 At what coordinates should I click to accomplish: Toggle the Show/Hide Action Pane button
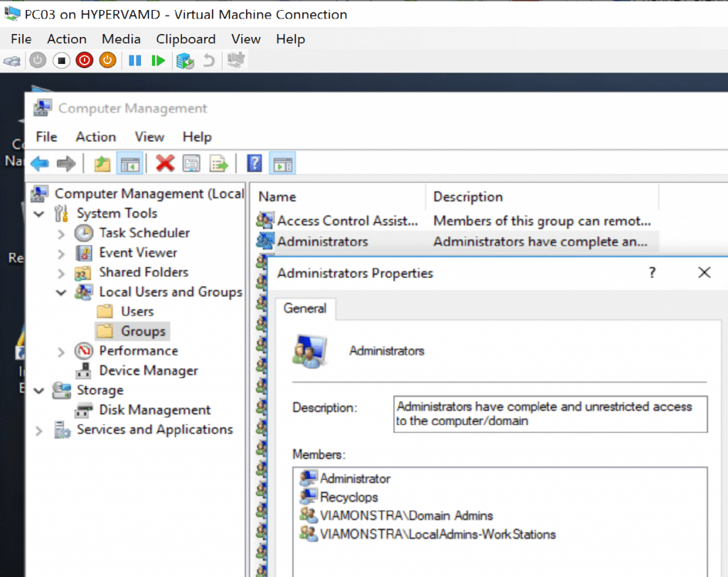(283, 163)
